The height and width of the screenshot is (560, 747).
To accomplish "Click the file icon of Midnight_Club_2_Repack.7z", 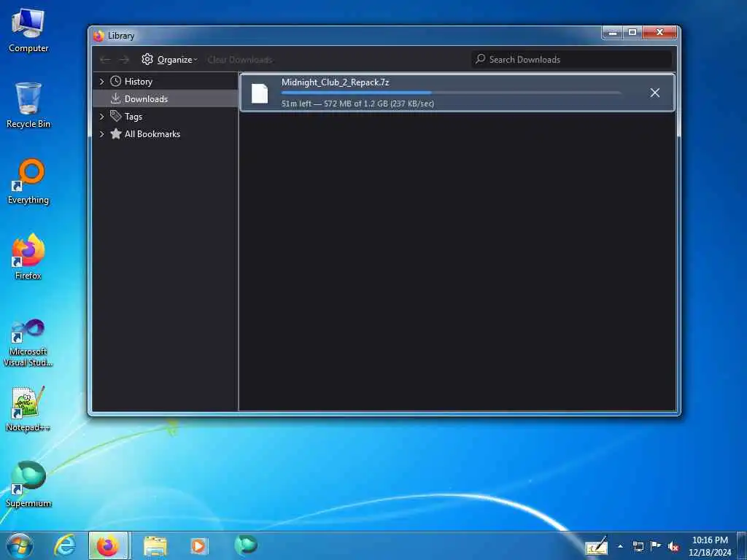I will click(x=260, y=93).
